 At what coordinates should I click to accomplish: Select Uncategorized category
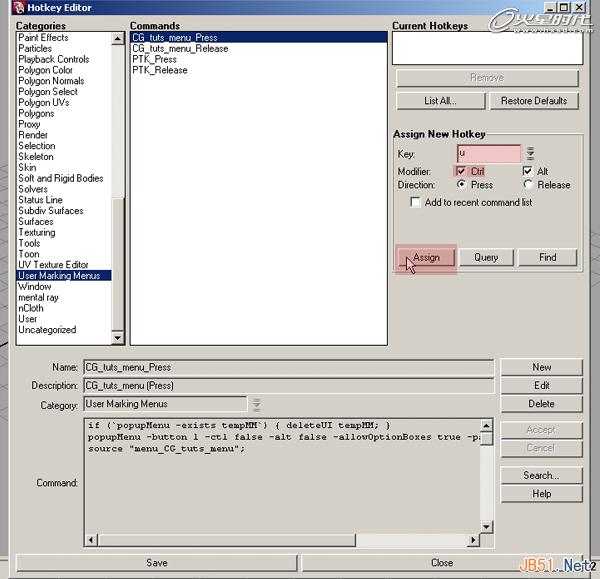64,329
